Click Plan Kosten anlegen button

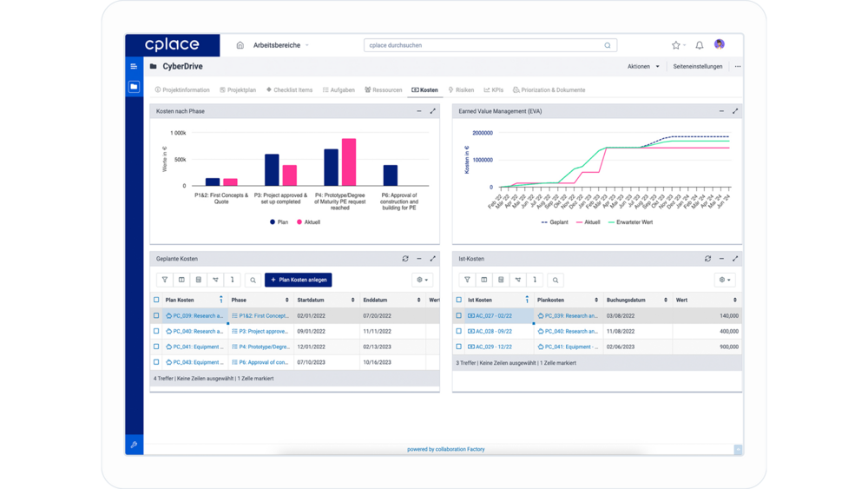pos(298,280)
